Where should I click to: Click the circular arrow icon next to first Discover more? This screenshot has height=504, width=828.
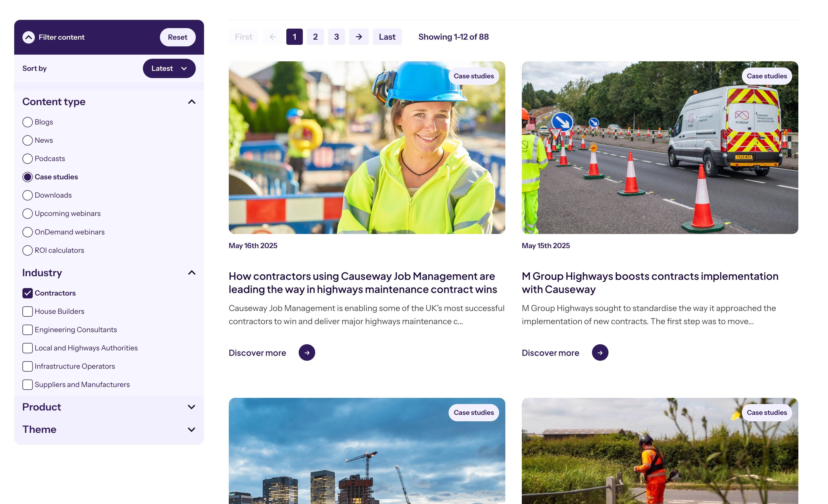click(x=306, y=352)
